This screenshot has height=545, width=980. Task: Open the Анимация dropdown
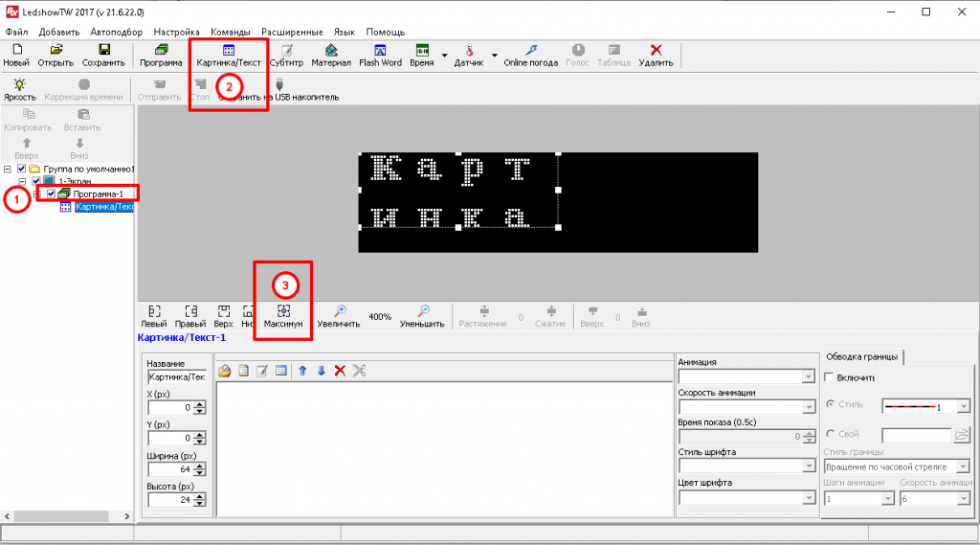(x=807, y=377)
